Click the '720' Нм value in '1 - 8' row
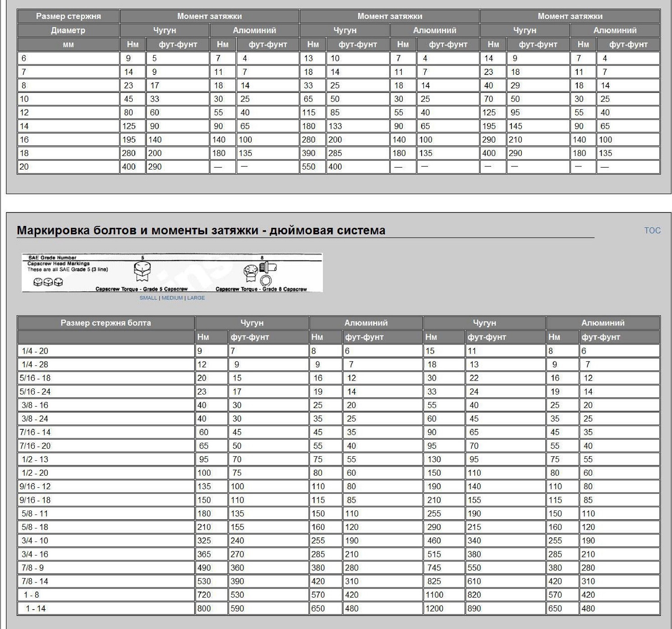Image resolution: width=672 pixels, height=629 pixels. (212, 595)
